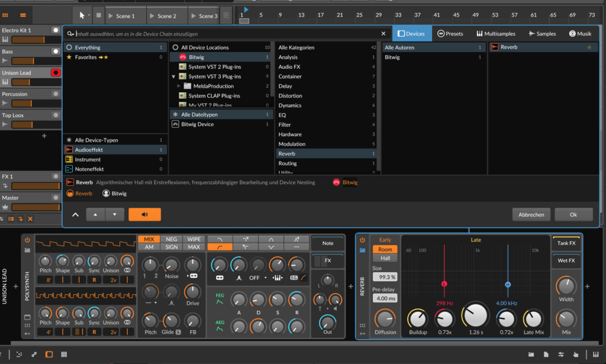This screenshot has width=606, height=364.
Task: Select the pointer tool in toolbar
Action: pos(82,15)
